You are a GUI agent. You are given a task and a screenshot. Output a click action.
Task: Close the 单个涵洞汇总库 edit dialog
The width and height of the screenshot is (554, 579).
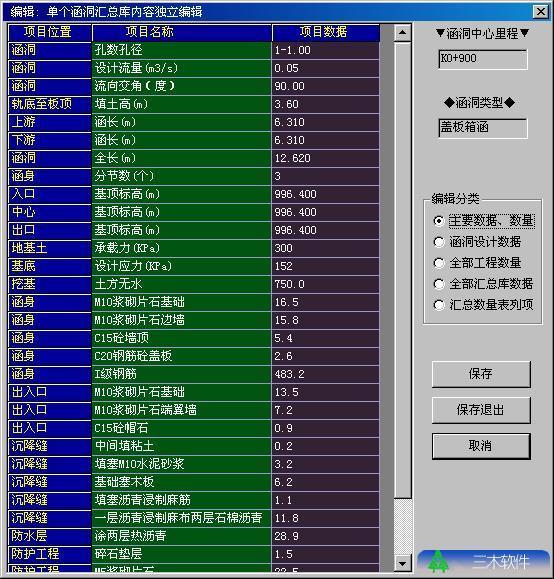[541, 11]
